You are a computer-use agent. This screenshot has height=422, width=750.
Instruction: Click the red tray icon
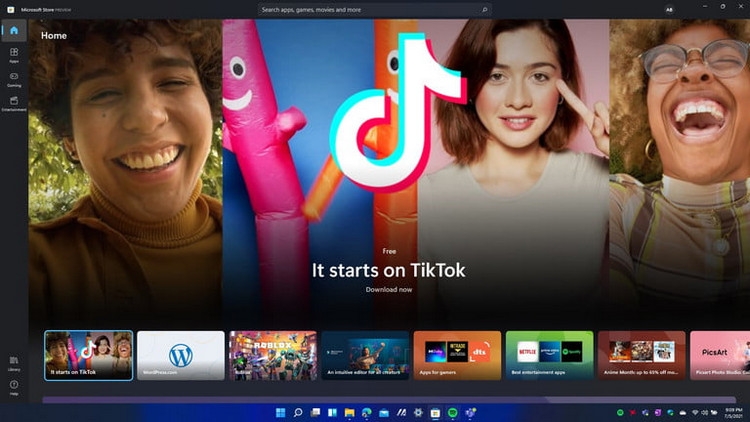click(633, 412)
